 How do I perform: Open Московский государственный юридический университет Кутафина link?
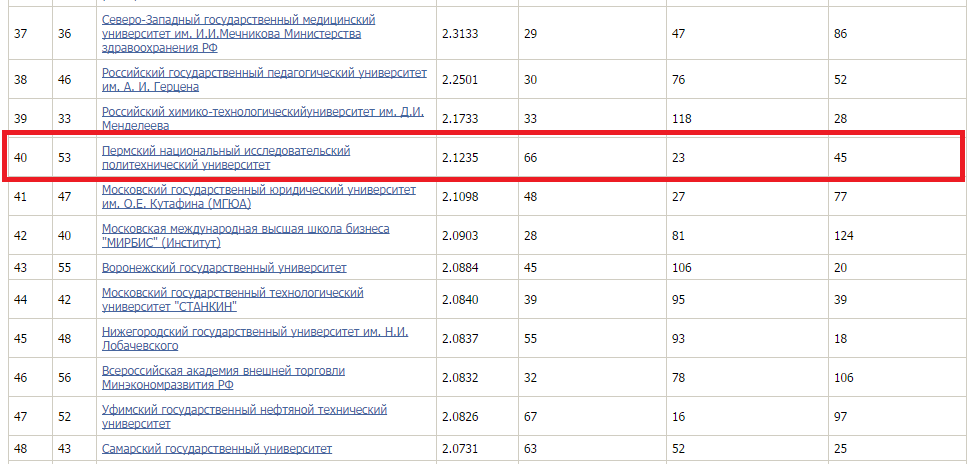258,196
